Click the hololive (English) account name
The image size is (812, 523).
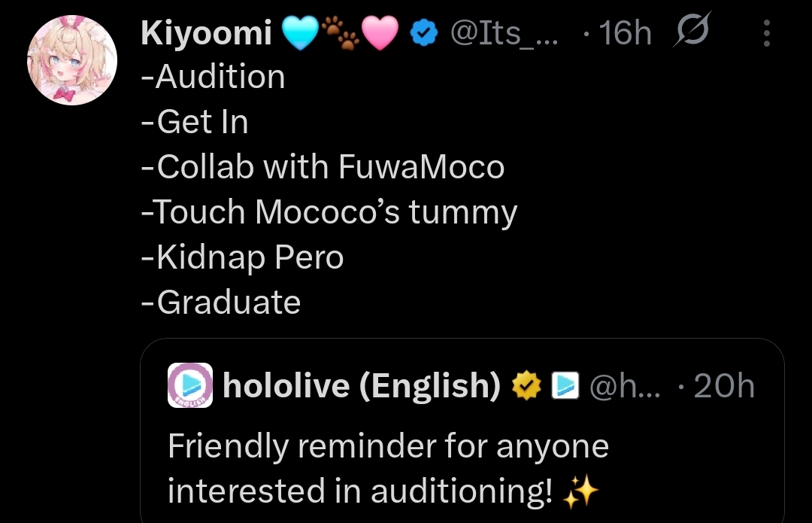(362, 385)
